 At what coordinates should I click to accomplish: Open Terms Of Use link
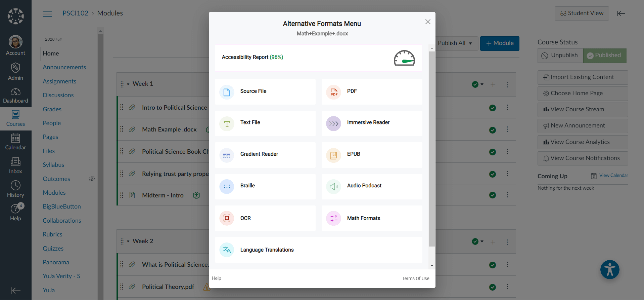coord(416,278)
